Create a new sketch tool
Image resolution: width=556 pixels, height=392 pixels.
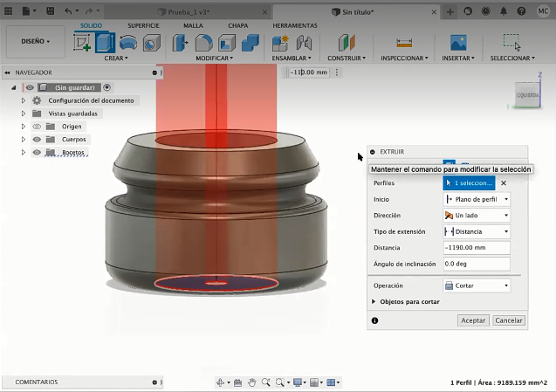pyautogui.click(x=82, y=43)
